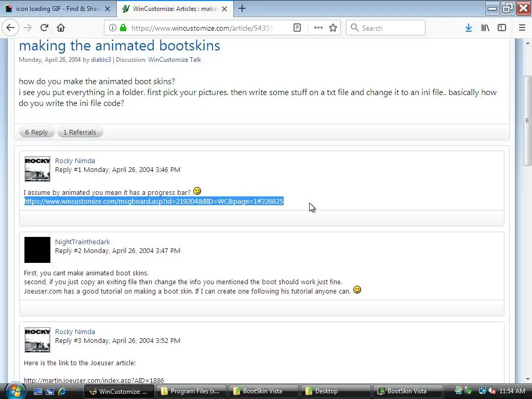Screen dimensions: 532x399
Task: Click Switch between windows quick launch icon
Action: tap(50, 392)
